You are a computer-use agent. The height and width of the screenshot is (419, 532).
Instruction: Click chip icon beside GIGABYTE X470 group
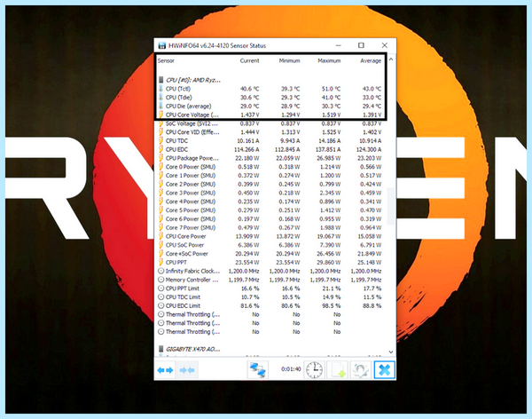click(161, 349)
